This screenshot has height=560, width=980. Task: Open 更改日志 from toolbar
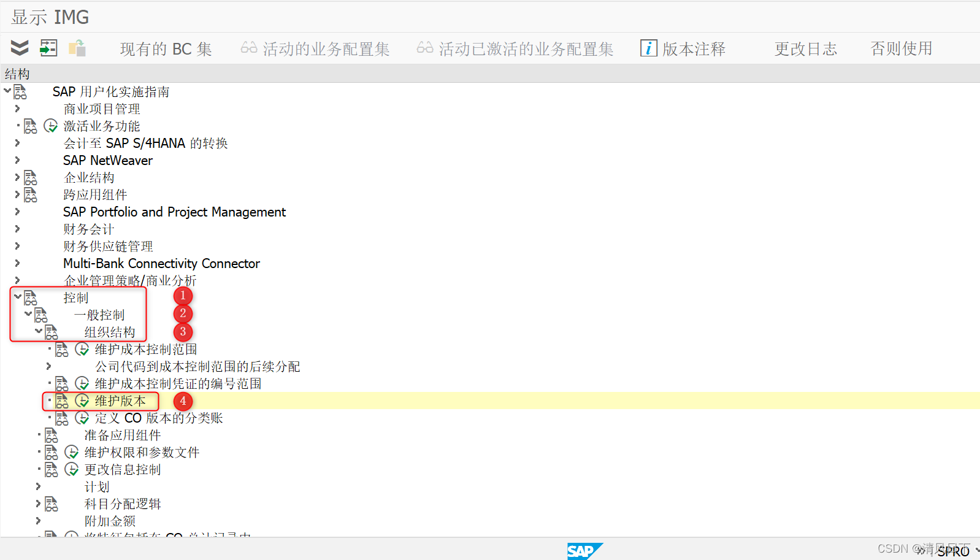click(x=806, y=49)
